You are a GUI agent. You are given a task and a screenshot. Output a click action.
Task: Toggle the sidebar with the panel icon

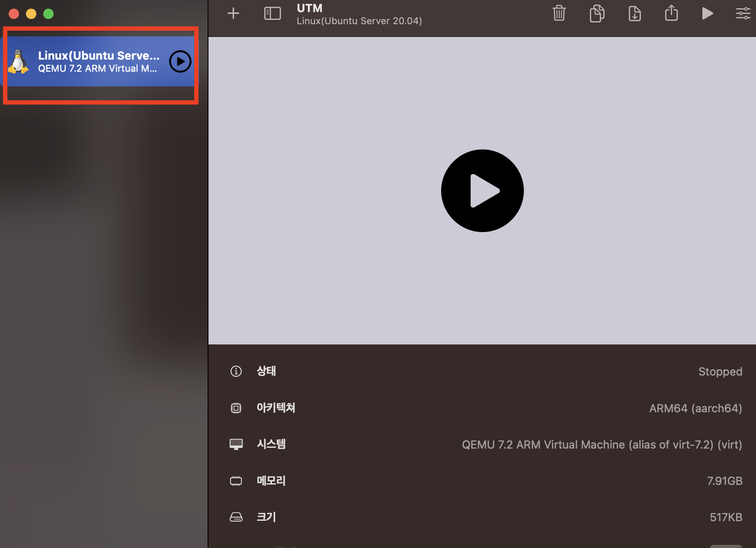tap(272, 13)
